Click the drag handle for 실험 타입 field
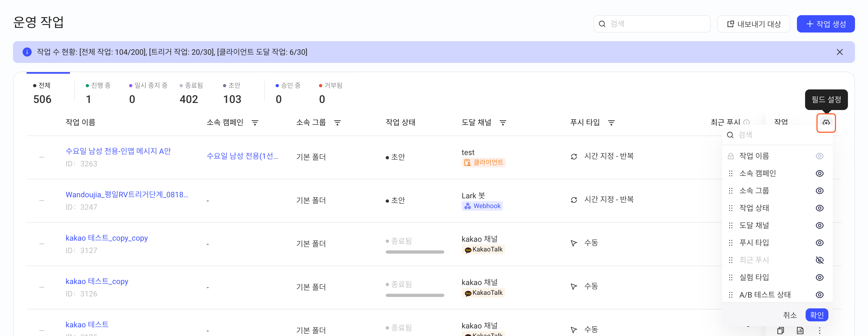 tap(730, 277)
